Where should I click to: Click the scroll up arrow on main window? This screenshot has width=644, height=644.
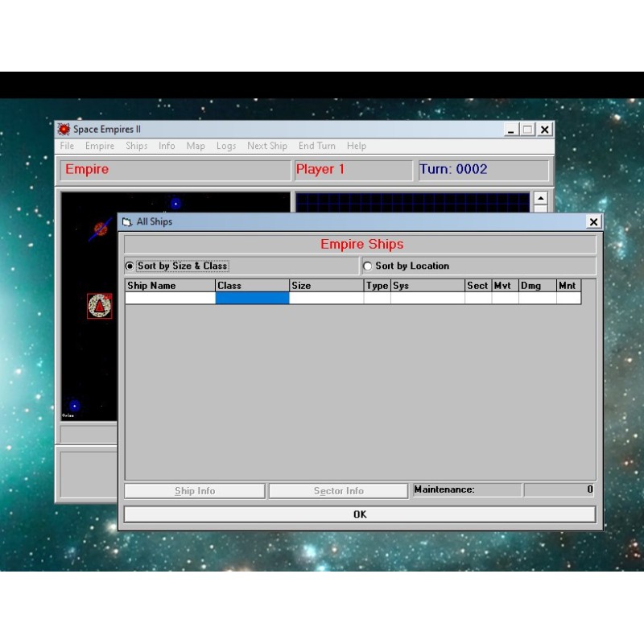click(540, 199)
